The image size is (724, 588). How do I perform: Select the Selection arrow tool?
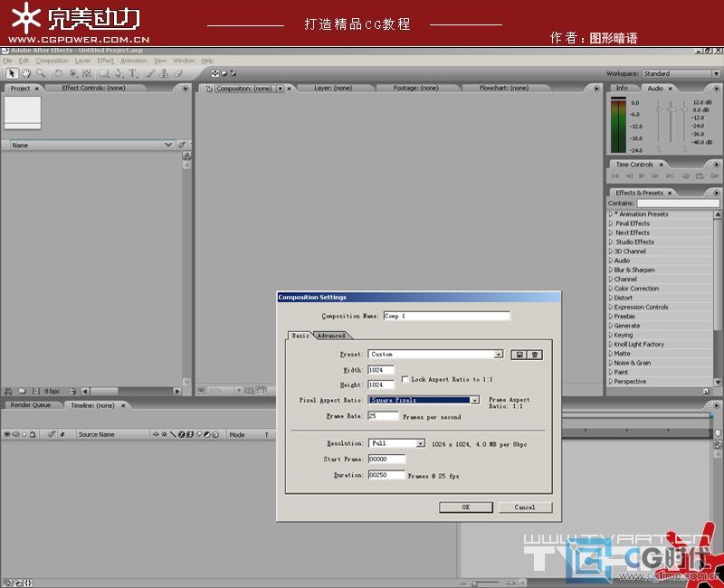[x=12, y=73]
